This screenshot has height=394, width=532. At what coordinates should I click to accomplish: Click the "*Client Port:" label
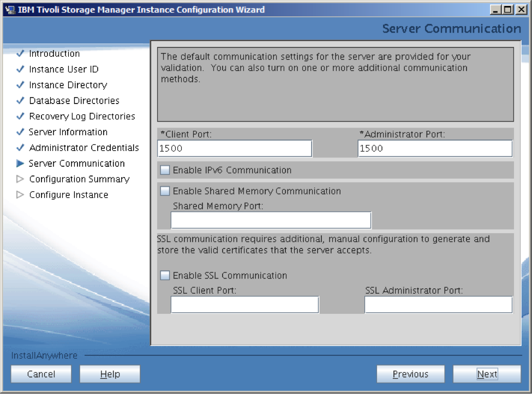coord(186,134)
